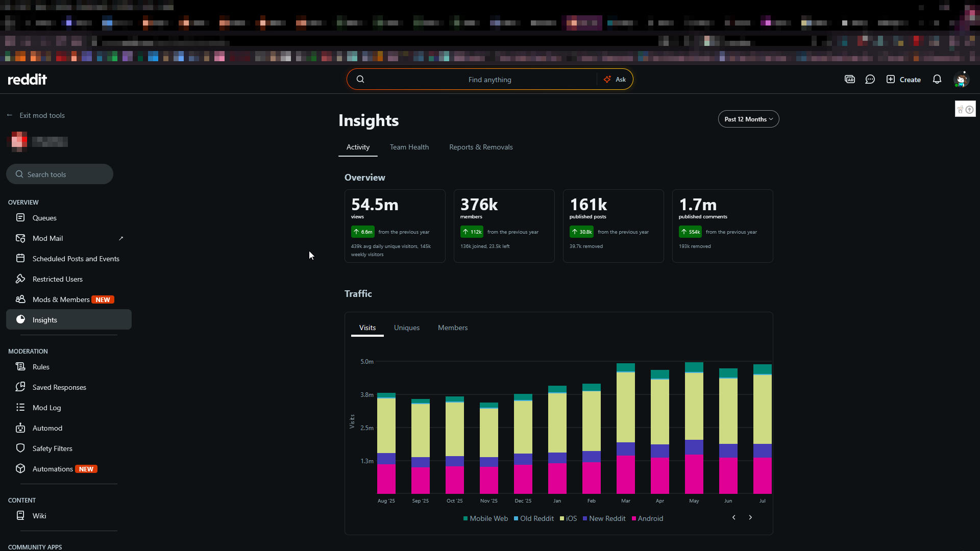Viewport: 980px width, 551px height.
Task: Open the user avatar menu
Action: (x=962, y=80)
